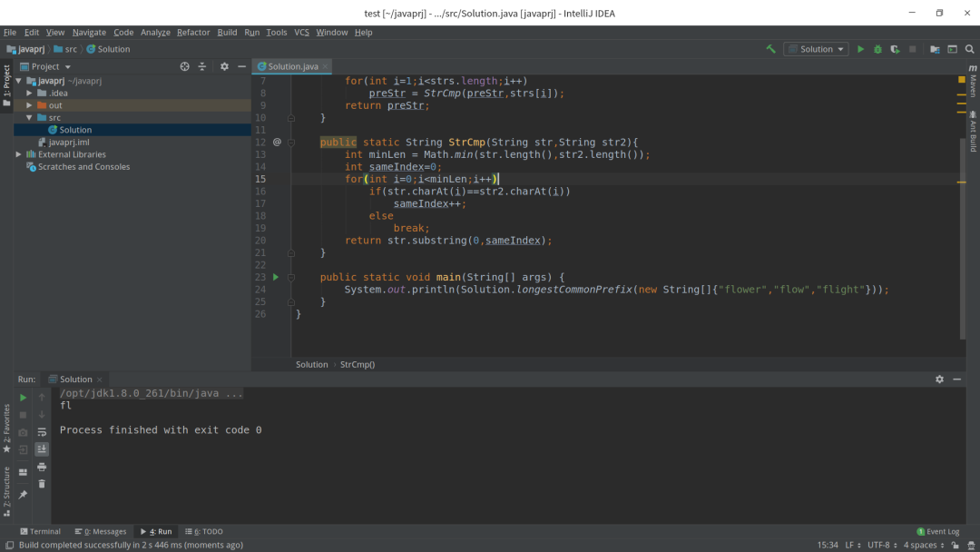
Task: Start debugging with the green bug icon
Action: 877,49
